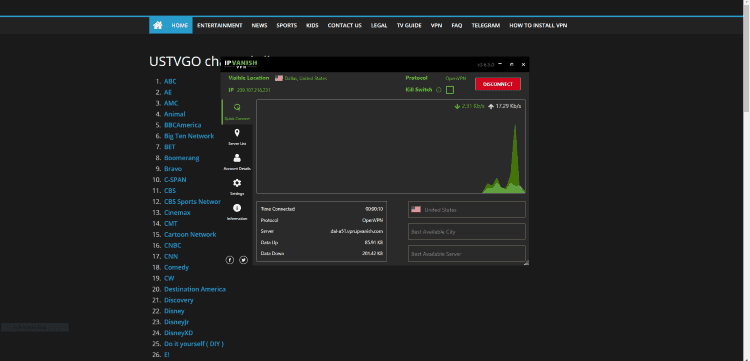The height and width of the screenshot is (361, 750).
Task: Click the IPVanish VPN logo
Action: [241, 64]
